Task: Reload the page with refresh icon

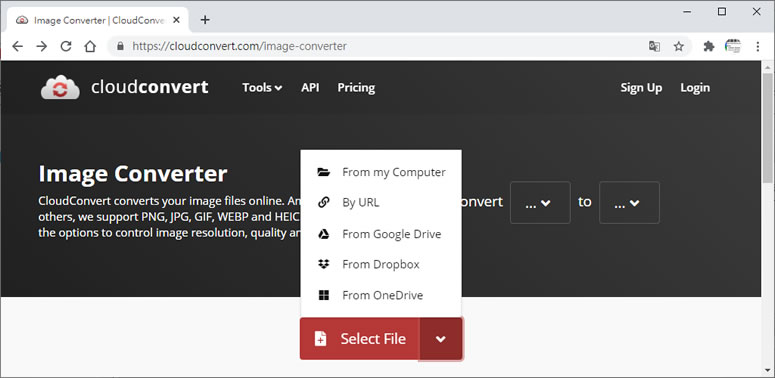Action: tap(66, 46)
